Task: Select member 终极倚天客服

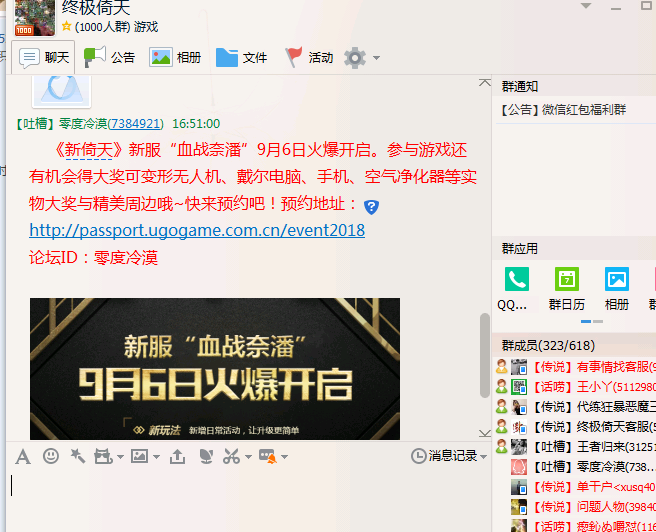Action: click(x=575, y=427)
